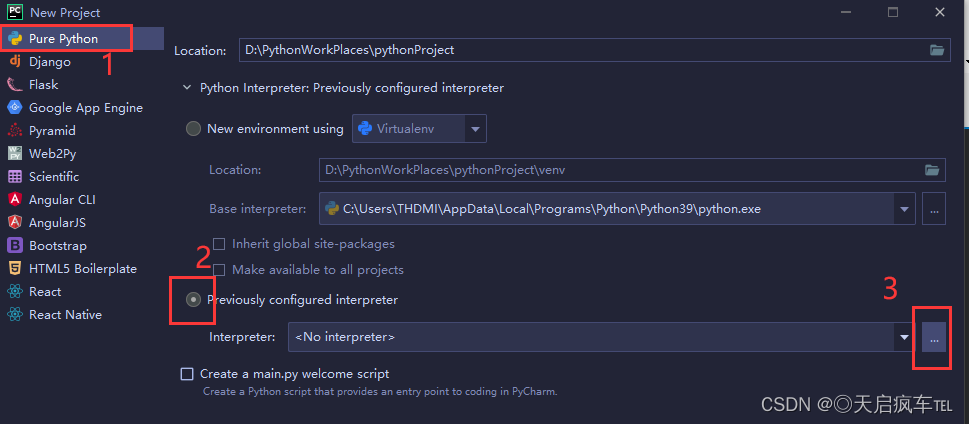Click the Bootstrap icon

[15, 245]
